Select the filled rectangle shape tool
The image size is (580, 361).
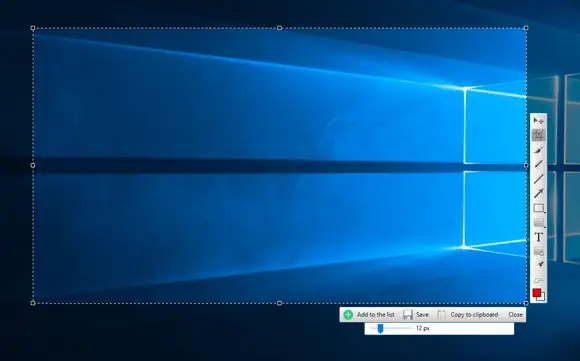coord(539,223)
